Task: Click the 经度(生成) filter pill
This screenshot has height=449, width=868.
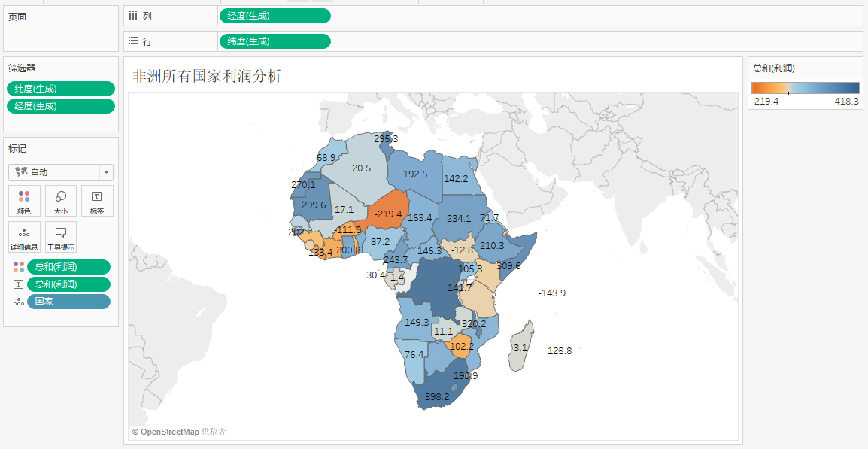Action: pos(61,106)
